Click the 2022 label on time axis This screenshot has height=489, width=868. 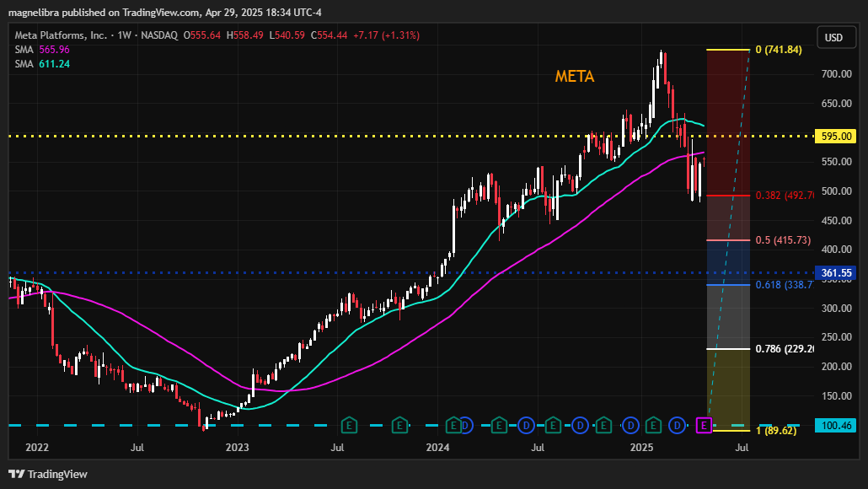(37, 448)
